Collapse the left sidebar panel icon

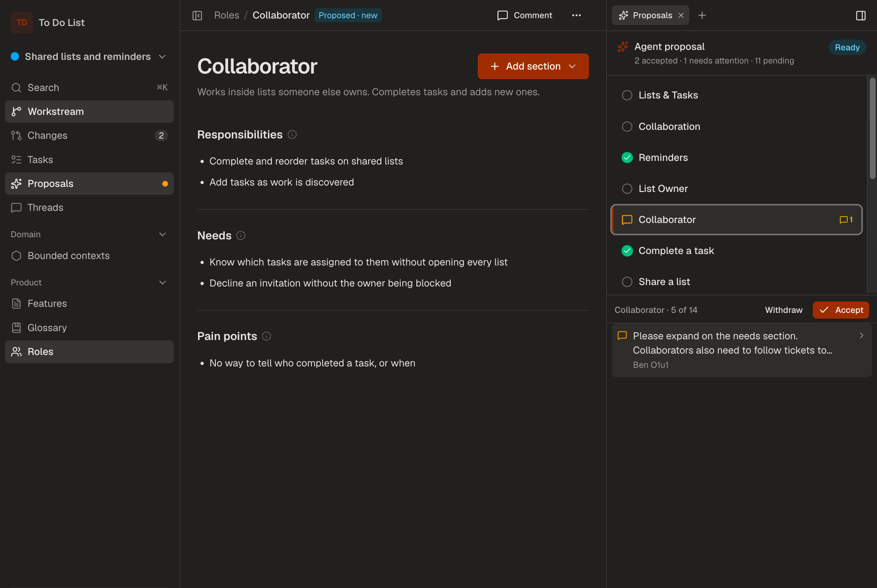197,15
